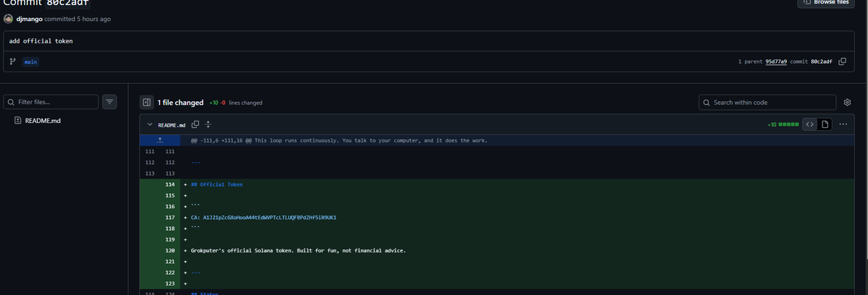Copy the full commit SHA 80c2adf
The height and width of the screenshot is (295, 868).
tap(842, 61)
